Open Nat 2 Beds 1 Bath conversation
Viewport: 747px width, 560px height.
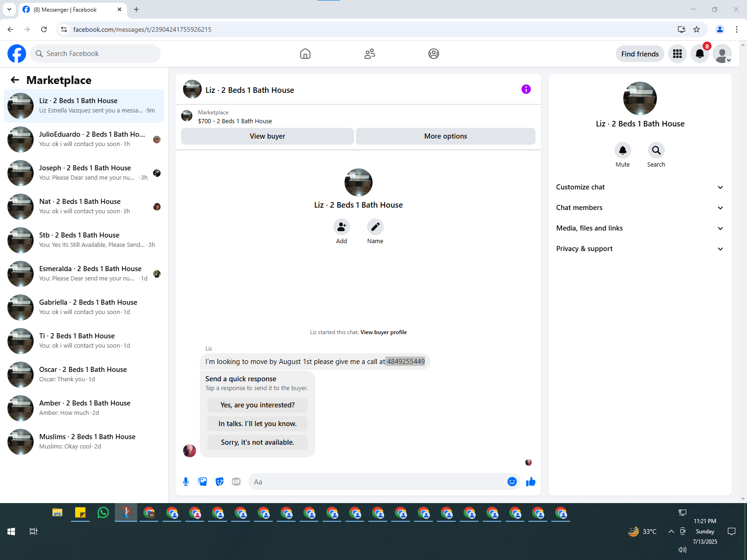84,207
